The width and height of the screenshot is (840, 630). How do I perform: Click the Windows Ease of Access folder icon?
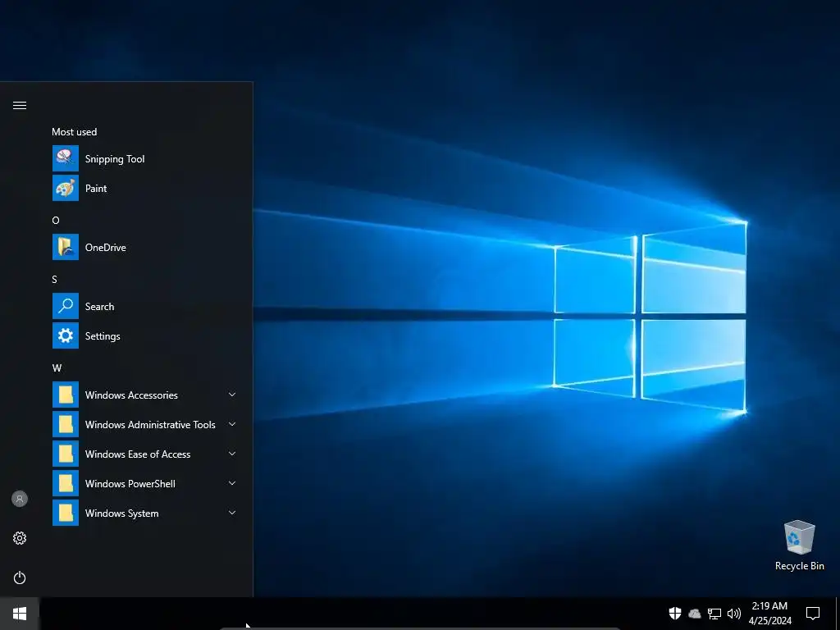point(66,454)
